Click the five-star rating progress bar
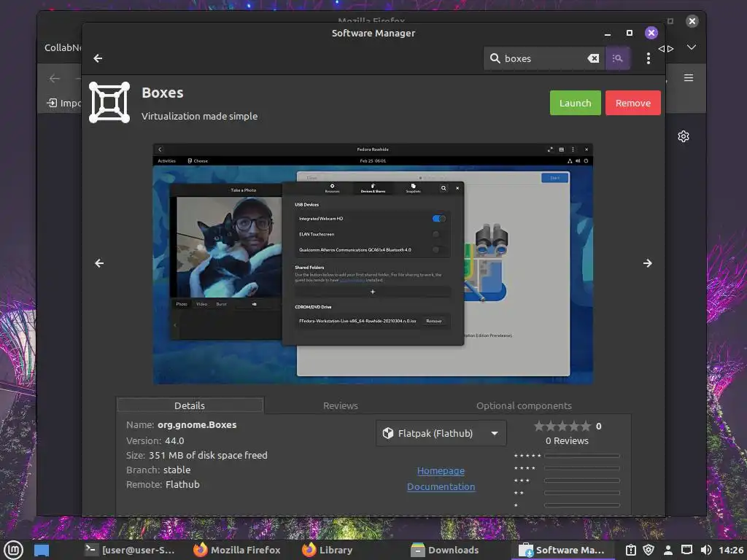 581,456
